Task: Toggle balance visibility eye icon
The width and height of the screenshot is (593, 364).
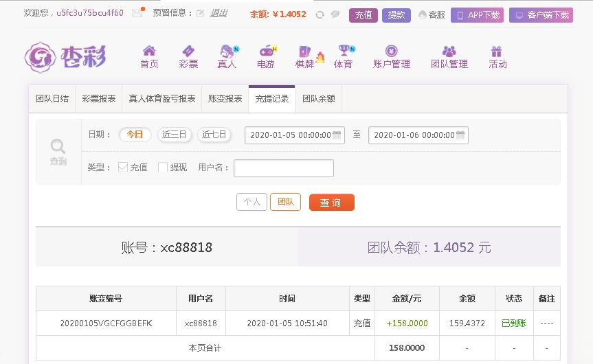Action: coord(335,14)
